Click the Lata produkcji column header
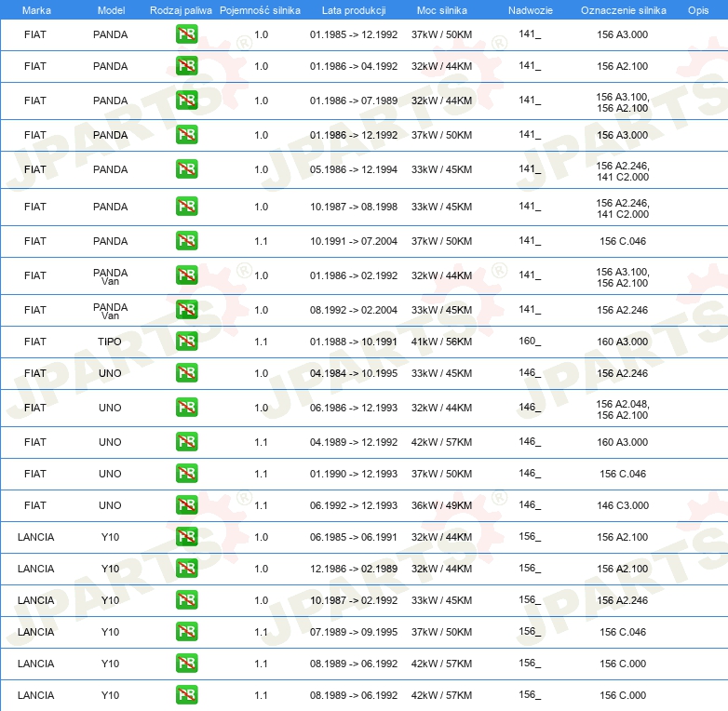 point(354,10)
